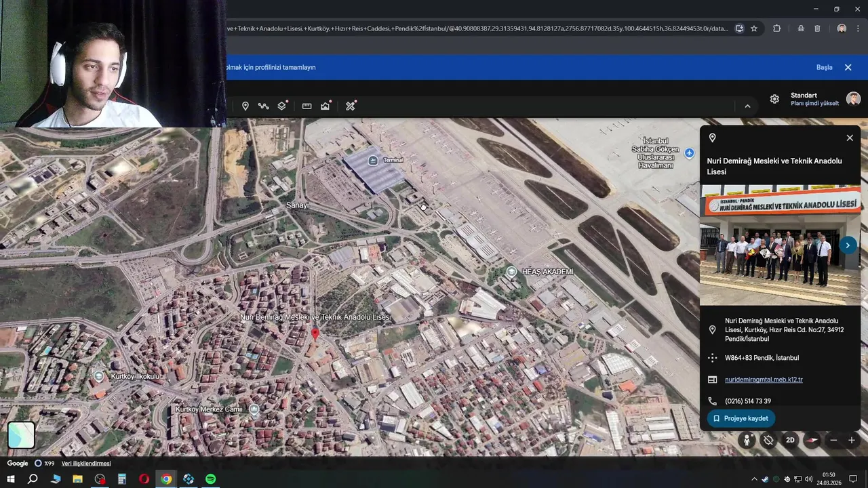Open the map style thumbnail at bottom-left
Viewport: 868px width, 488px height.
point(21,435)
